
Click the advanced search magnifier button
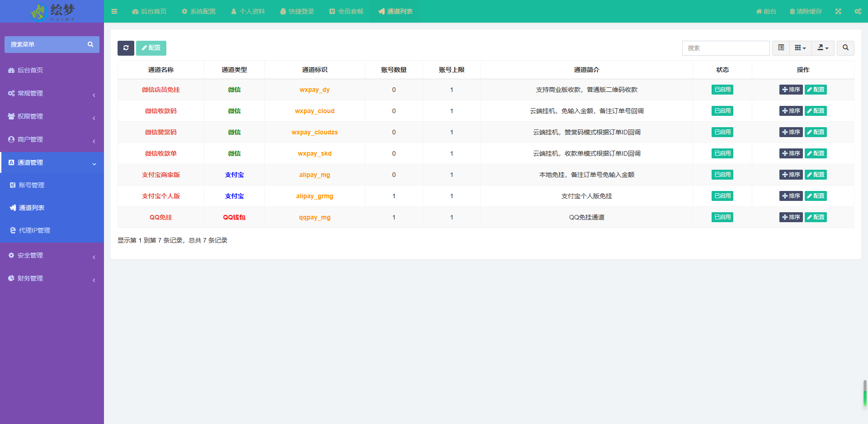point(845,48)
